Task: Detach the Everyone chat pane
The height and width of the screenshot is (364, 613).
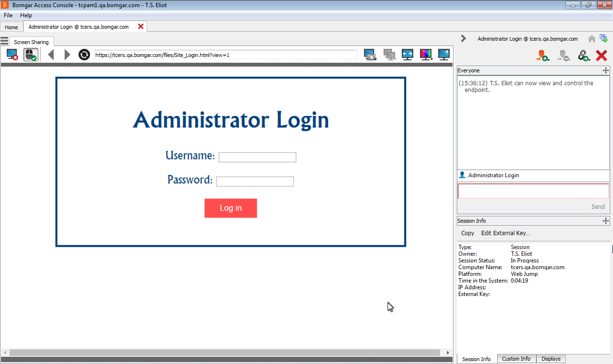Action: pyautogui.click(x=606, y=70)
